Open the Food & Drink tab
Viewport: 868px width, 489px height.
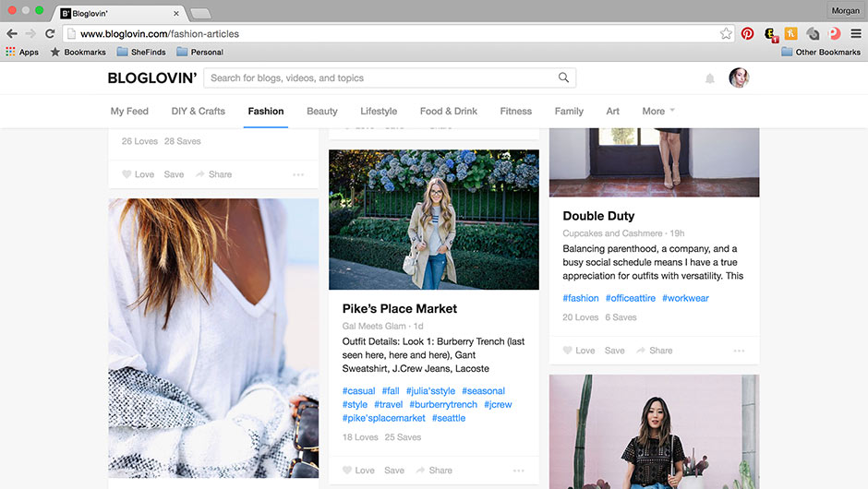pos(449,112)
